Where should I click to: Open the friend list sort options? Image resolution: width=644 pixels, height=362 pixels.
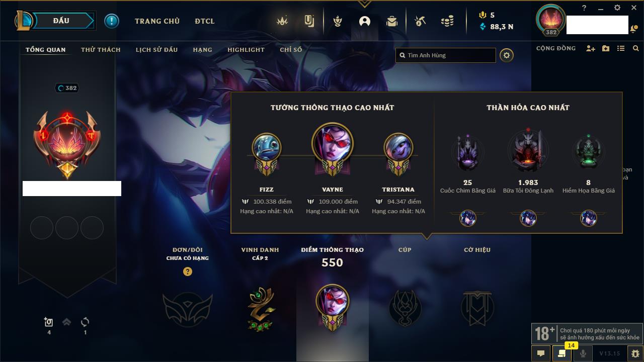pos(621,48)
